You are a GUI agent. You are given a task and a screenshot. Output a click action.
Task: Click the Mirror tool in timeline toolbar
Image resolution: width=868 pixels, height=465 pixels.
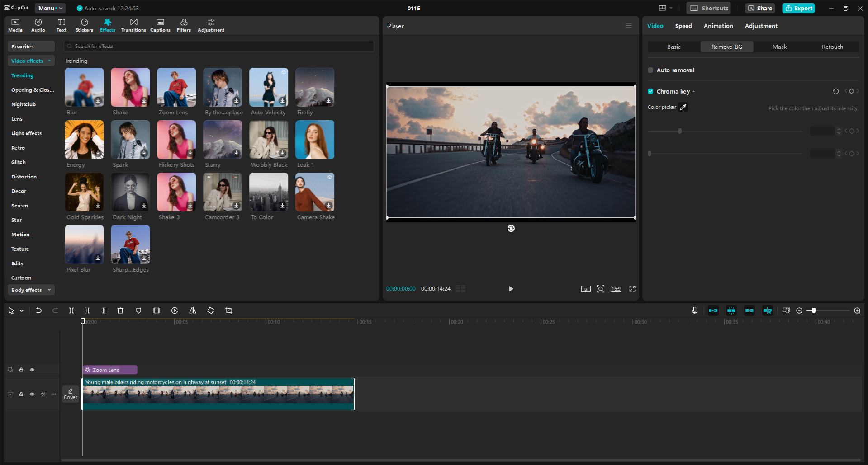pos(192,310)
